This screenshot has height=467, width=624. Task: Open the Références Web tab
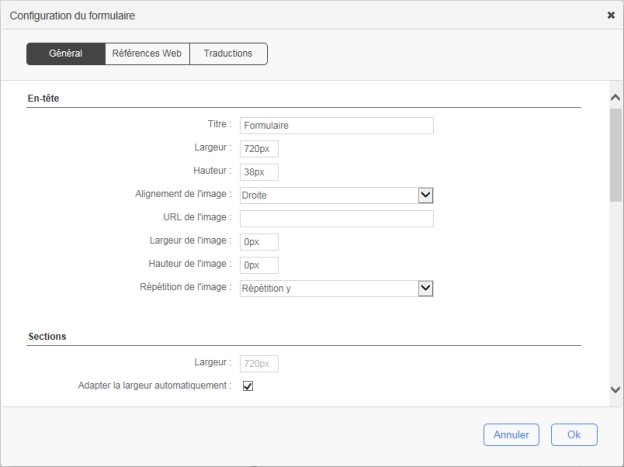coord(147,53)
